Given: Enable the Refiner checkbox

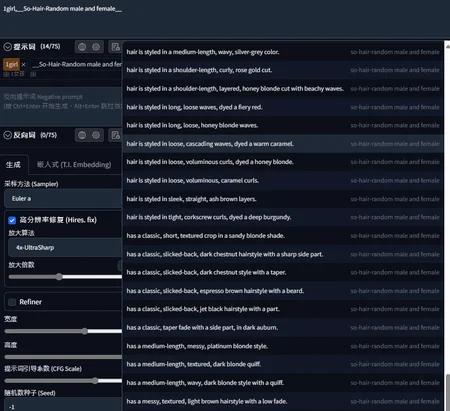Looking at the screenshot, I should click(x=12, y=302).
